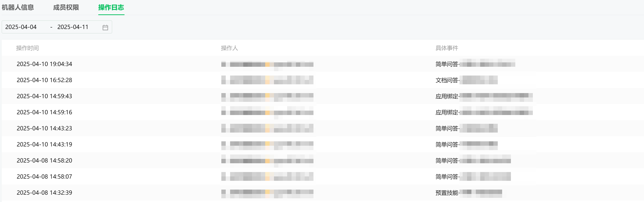Click the log row dated 2025-04-10 14:43:19

pos(44,144)
